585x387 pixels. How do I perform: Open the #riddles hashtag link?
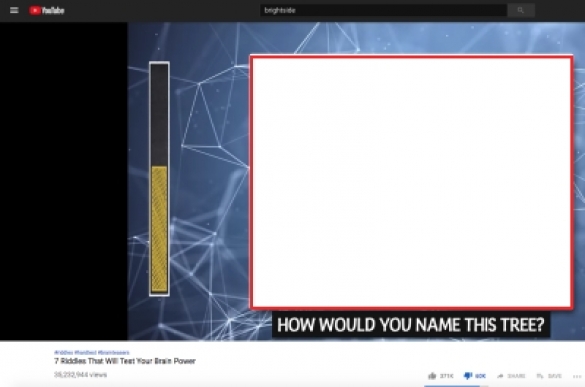click(x=63, y=352)
